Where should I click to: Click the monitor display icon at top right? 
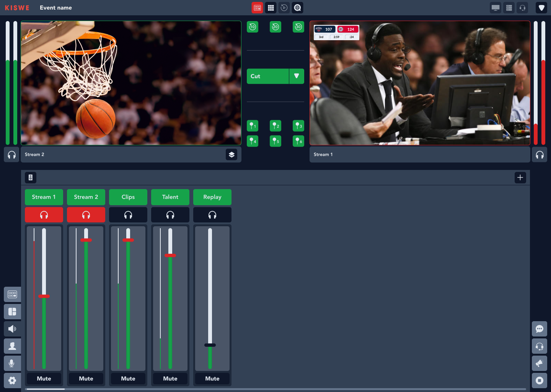coord(496,8)
